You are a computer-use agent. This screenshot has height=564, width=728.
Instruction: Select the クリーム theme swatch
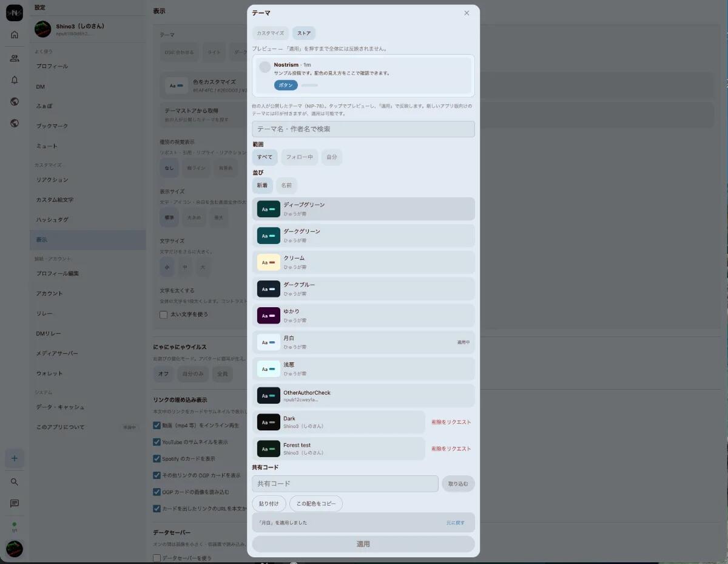coord(269,262)
